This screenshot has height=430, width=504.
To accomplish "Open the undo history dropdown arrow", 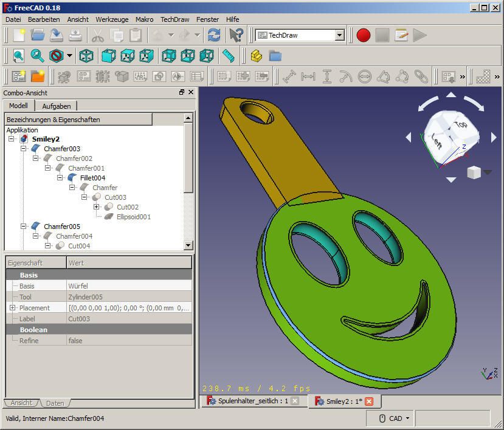I will point(171,35).
